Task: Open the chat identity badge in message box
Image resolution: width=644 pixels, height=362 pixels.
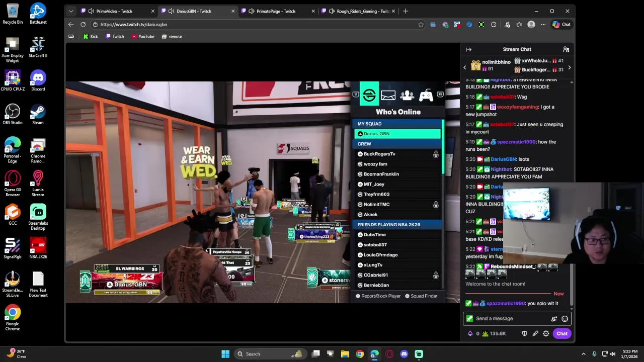Action: pos(469,318)
